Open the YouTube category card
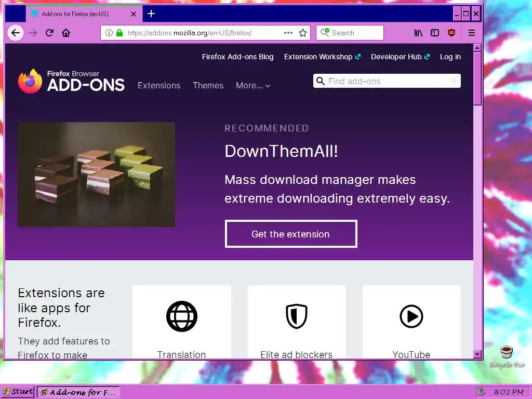The image size is (532, 399). (411, 322)
